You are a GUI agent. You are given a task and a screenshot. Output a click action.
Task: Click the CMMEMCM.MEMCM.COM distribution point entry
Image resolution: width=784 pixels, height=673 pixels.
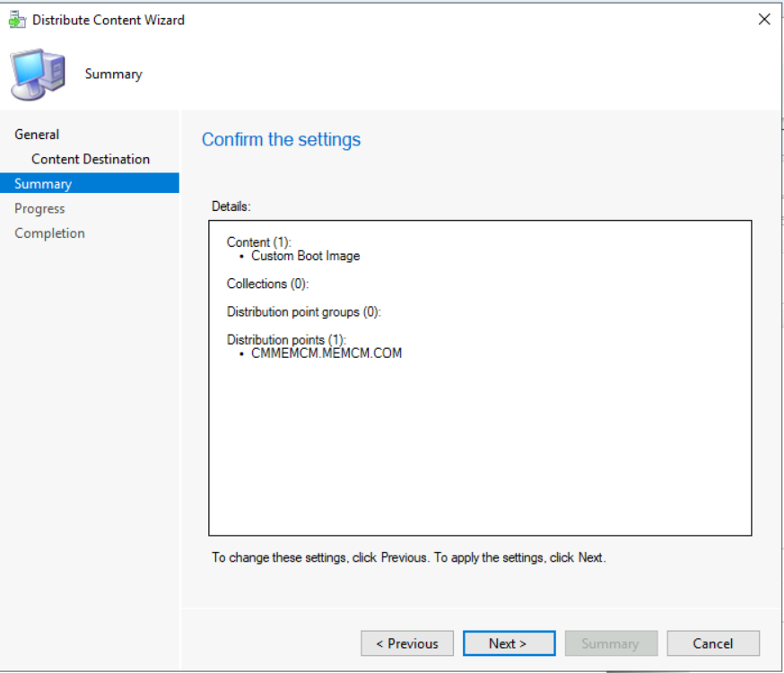coord(327,354)
